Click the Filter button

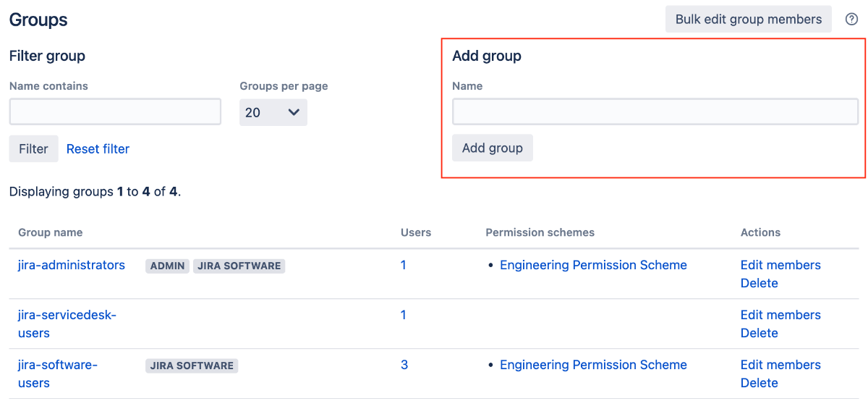[33, 148]
